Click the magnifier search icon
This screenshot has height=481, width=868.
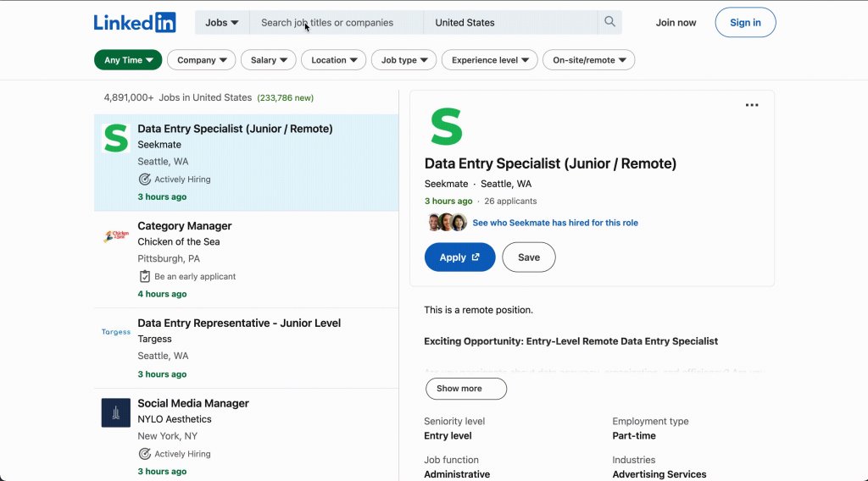point(609,21)
